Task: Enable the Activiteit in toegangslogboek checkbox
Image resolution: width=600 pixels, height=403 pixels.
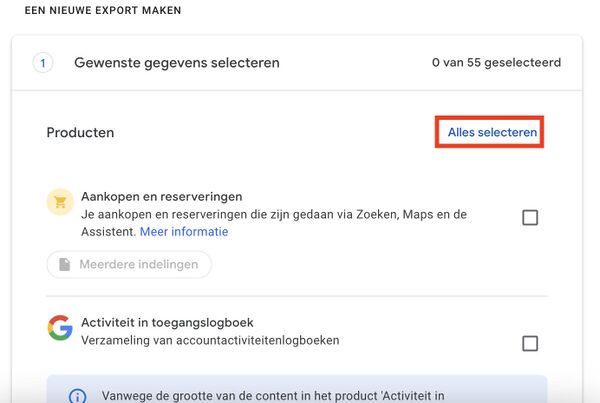Action: point(530,343)
